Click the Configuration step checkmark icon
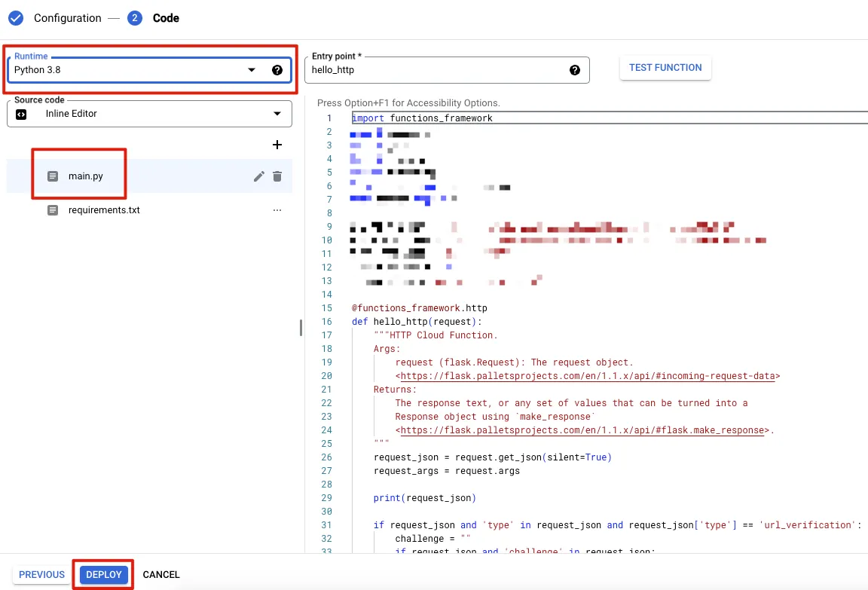The image size is (868, 590). (x=16, y=18)
